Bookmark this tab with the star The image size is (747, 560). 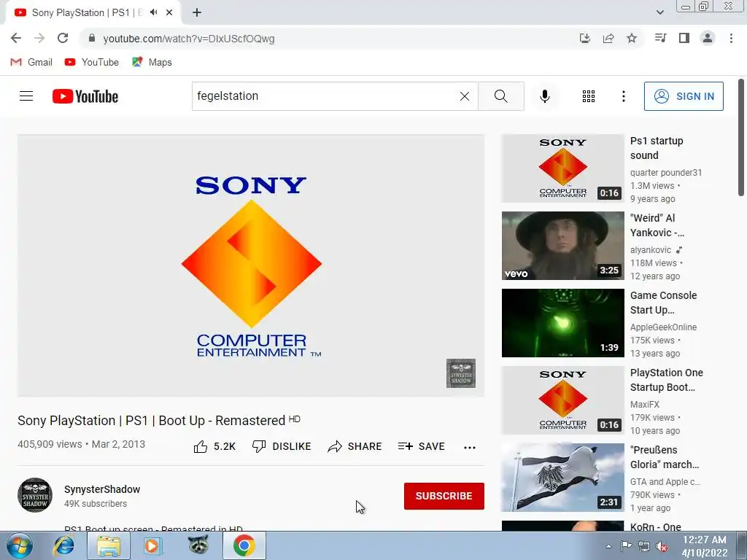[x=632, y=38]
